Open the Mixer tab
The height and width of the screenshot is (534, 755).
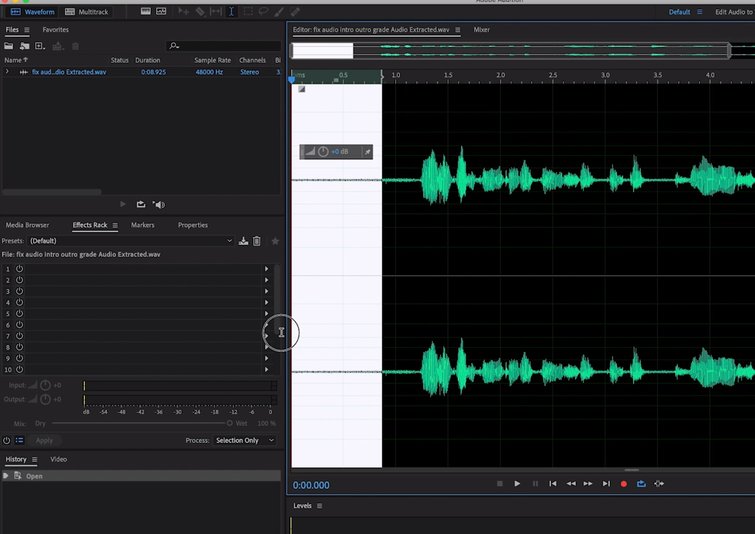tap(481, 30)
